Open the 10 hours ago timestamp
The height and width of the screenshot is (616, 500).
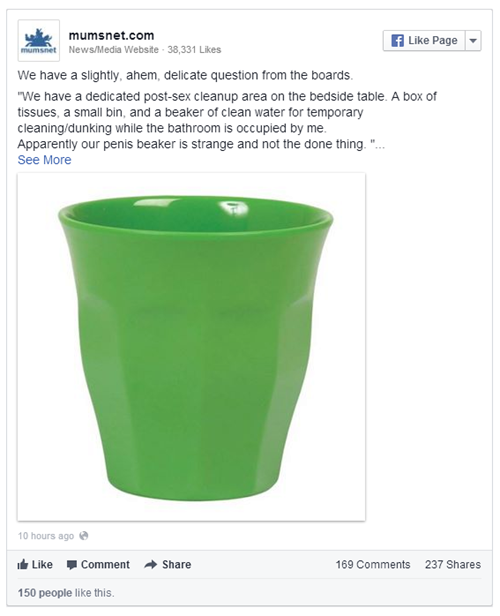coord(46,536)
